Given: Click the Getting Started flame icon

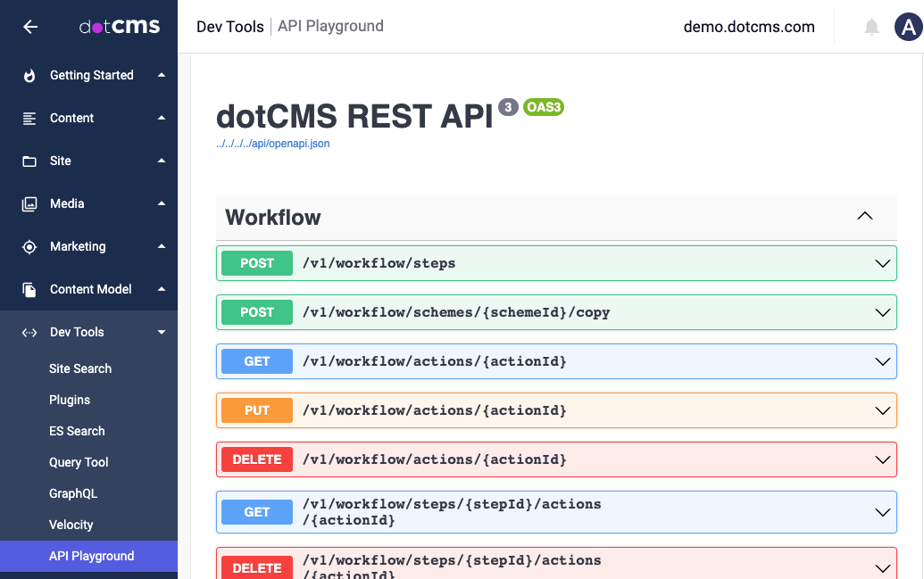Looking at the screenshot, I should point(29,76).
